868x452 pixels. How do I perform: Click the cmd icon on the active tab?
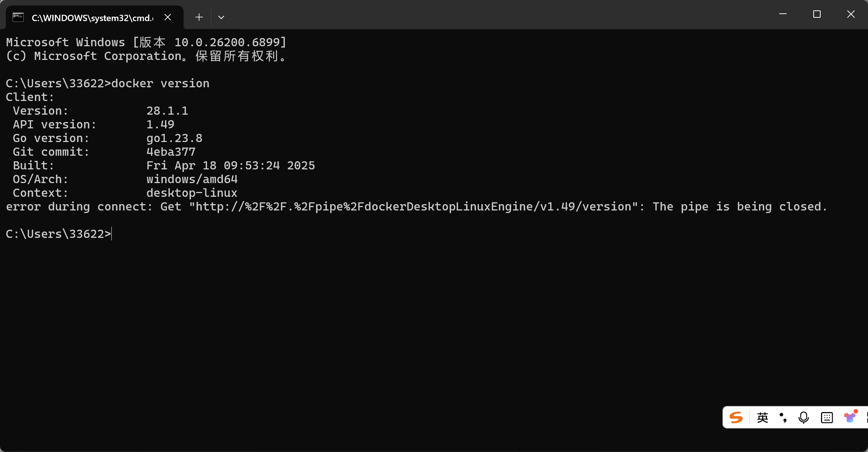coord(17,17)
